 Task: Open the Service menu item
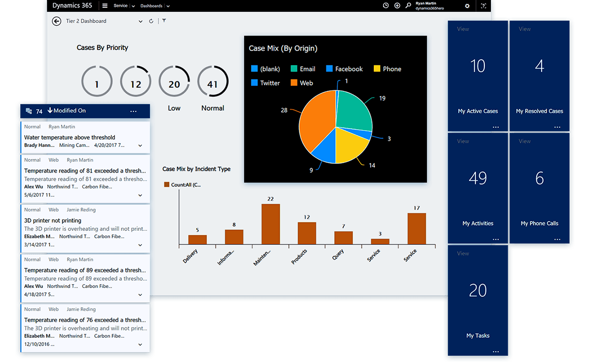click(120, 5)
